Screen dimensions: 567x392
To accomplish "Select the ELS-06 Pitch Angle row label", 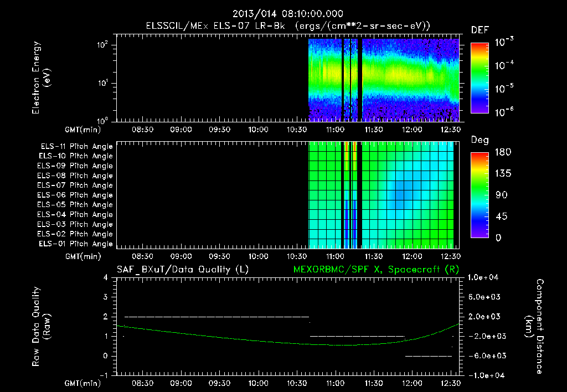I will coord(75,195).
